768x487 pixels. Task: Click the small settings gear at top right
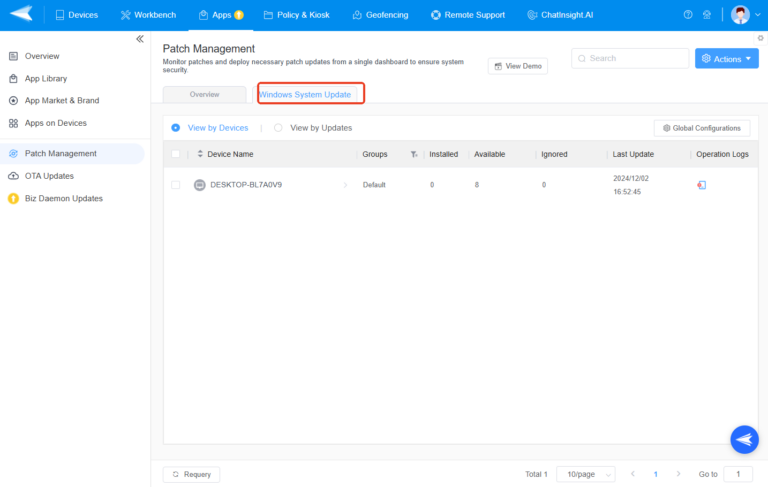[759, 37]
